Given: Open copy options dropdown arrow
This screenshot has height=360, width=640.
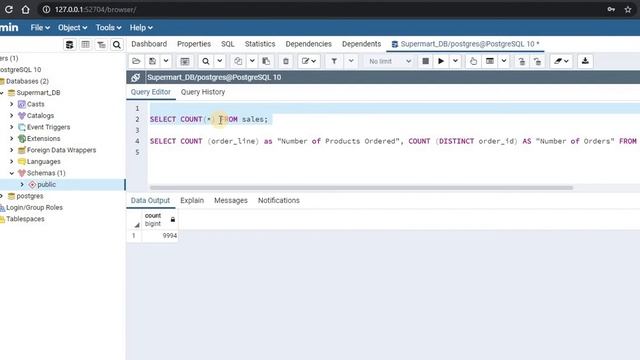Looking at the screenshot, I should click(252, 61).
